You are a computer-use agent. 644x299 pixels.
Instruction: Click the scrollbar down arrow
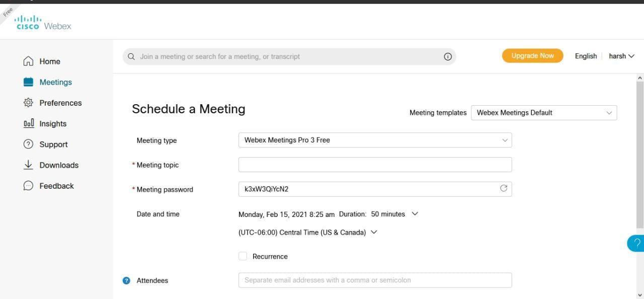point(640,295)
